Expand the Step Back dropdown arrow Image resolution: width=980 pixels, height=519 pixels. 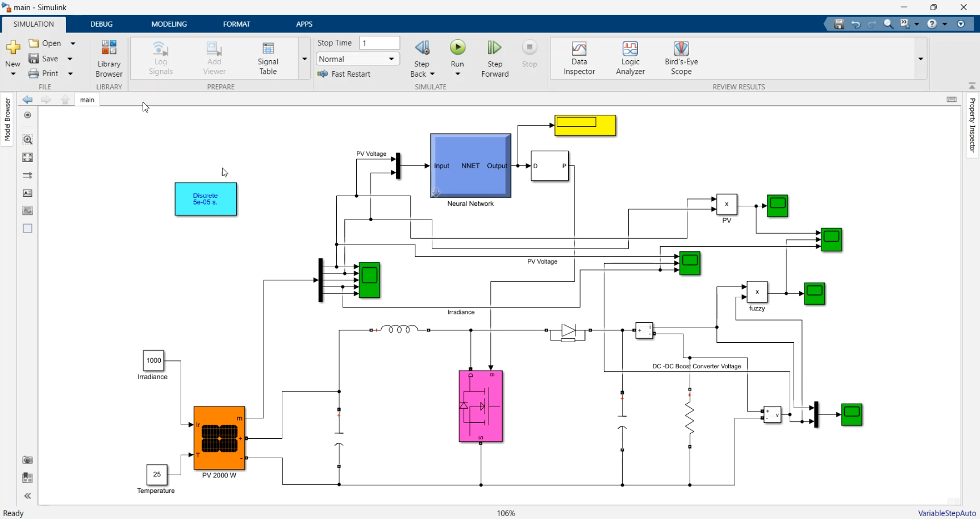click(x=432, y=74)
